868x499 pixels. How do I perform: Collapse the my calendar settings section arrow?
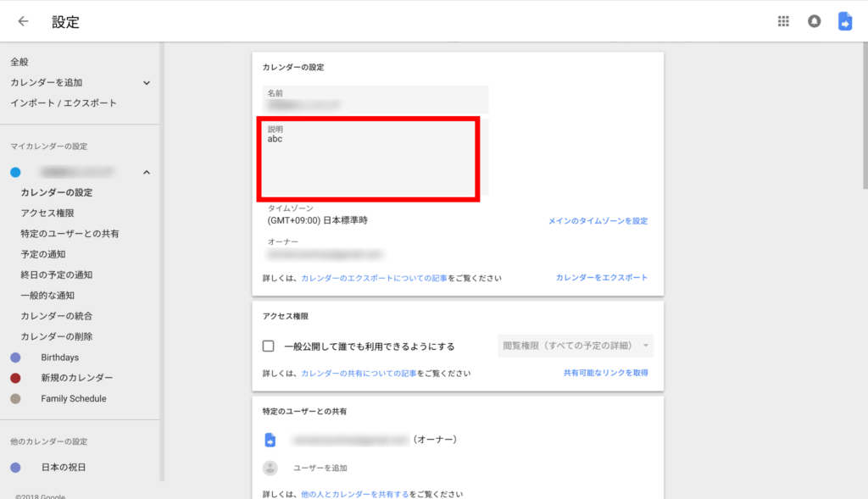click(146, 173)
